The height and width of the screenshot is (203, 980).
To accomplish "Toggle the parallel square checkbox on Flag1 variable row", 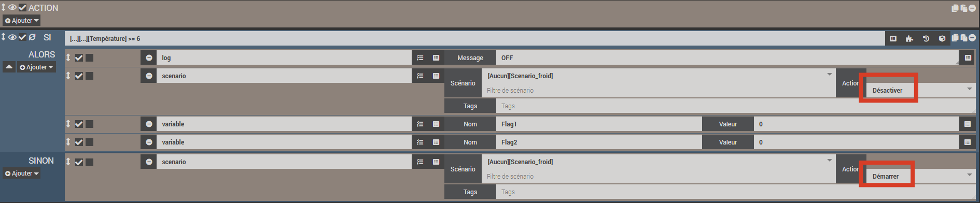I will [x=90, y=124].
